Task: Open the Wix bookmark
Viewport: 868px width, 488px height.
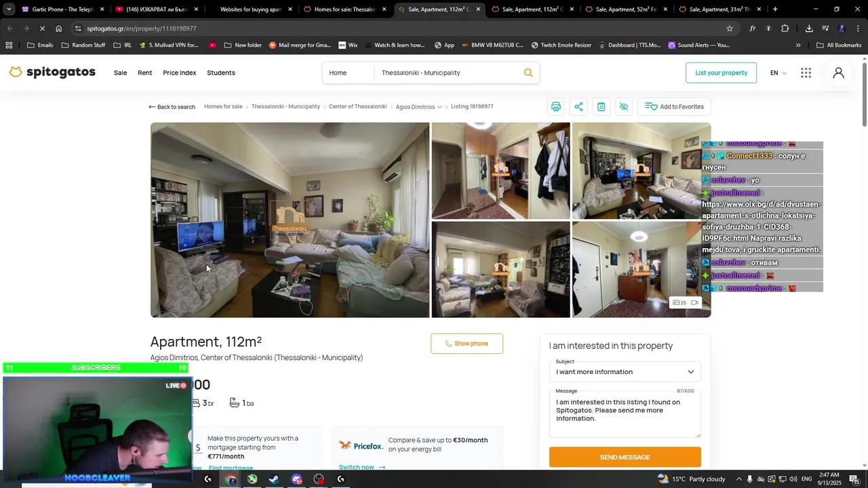Action: pyautogui.click(x=348, y=45)
